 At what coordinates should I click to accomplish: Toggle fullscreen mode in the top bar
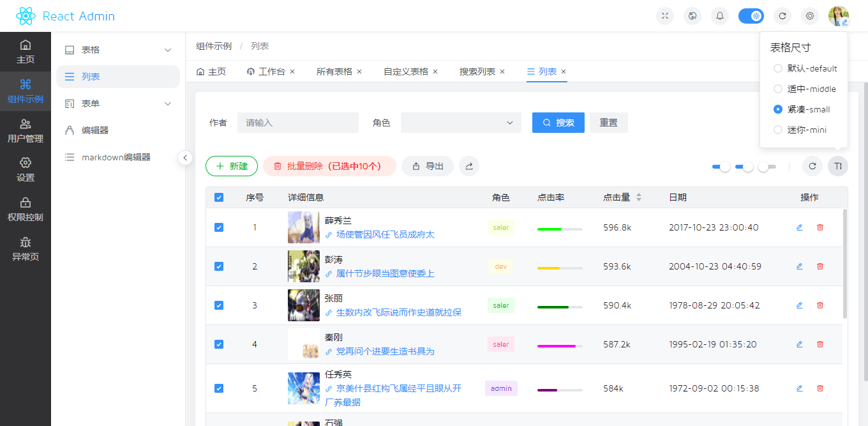[x=664, y=15]
